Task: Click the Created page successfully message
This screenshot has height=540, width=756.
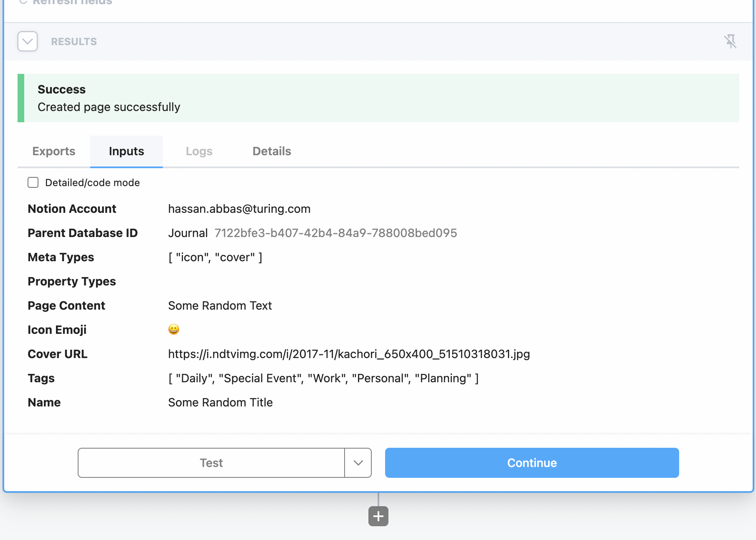Action: click(109, 107)
